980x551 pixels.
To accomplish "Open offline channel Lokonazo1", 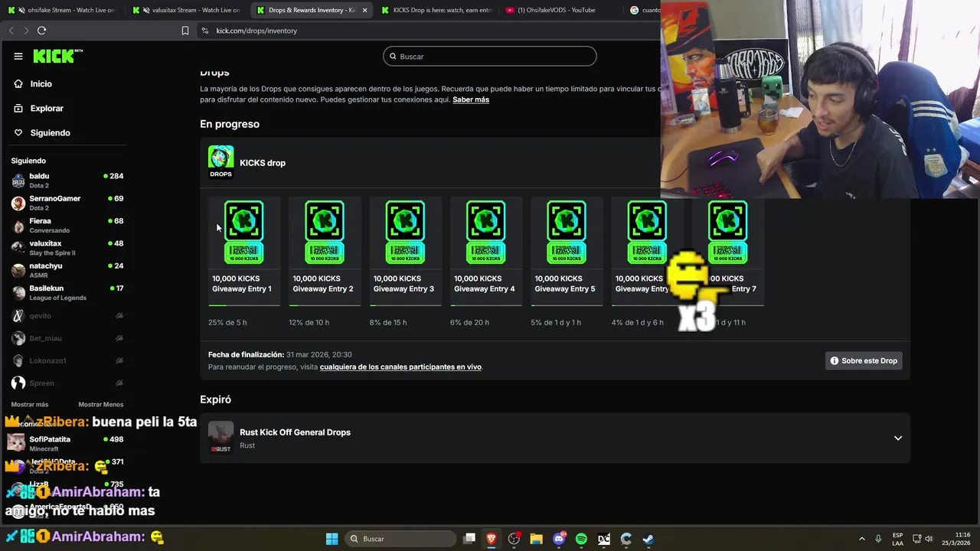I will [x=67, y=360].
